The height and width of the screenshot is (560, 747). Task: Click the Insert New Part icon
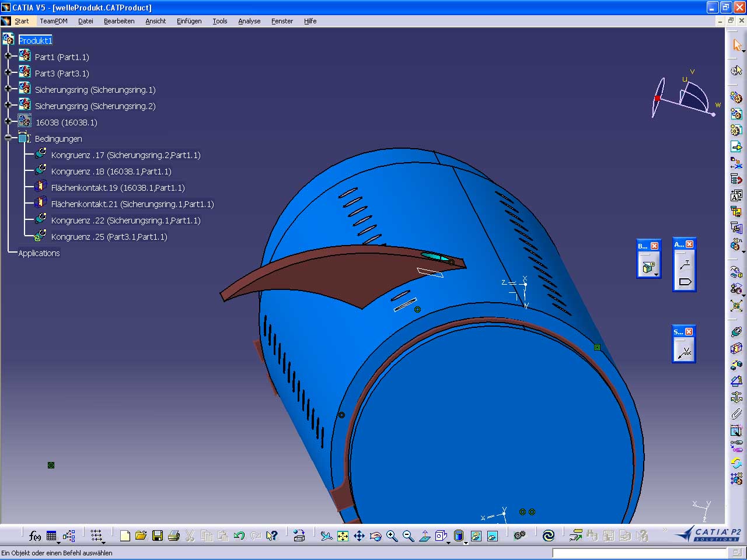click(x=736, y=130)
